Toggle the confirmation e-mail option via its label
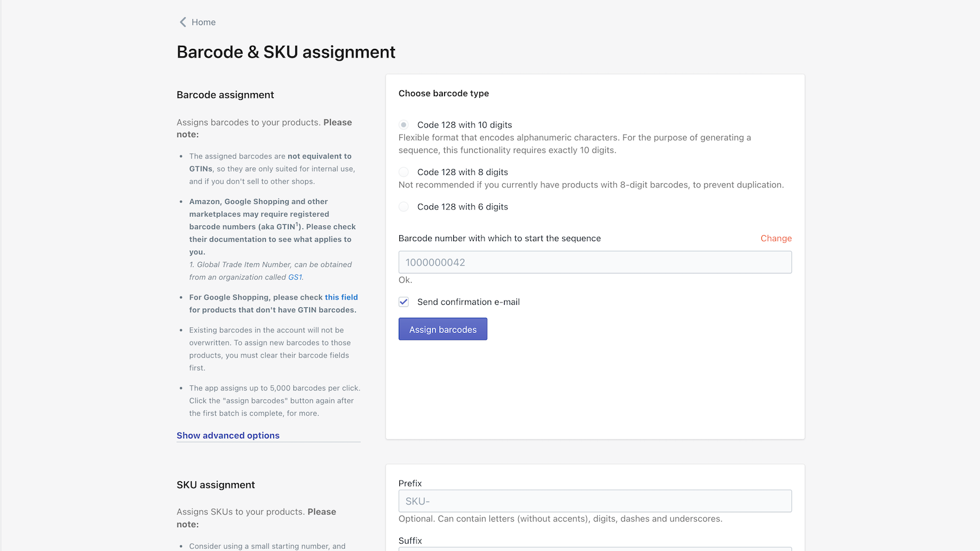Screen dimensions: 980x551 tap(468, 302)
